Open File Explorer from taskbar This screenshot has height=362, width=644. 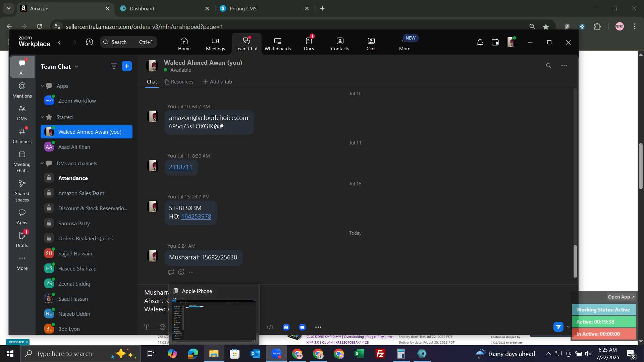[x=214, y=354]
